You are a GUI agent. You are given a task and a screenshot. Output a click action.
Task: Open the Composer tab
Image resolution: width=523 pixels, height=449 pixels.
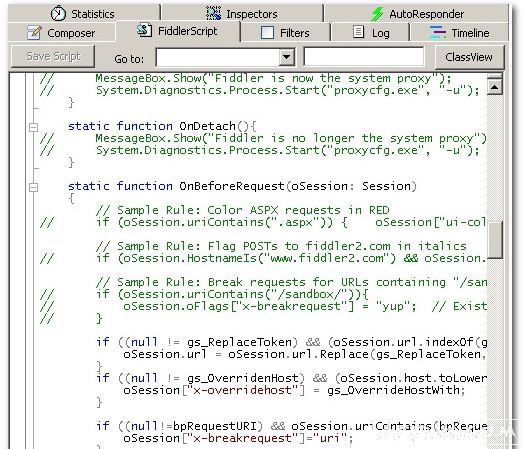tap(61, 33)
